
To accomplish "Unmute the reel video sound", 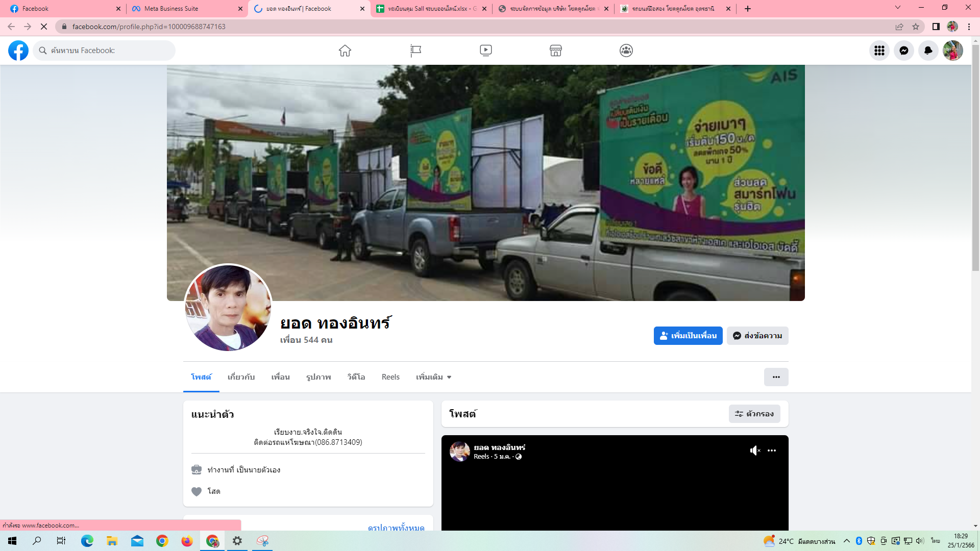I will [755, 450].
